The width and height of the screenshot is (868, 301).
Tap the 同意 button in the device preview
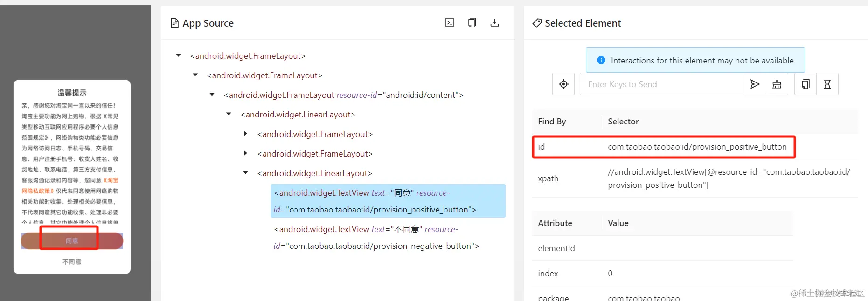(72, 241)
